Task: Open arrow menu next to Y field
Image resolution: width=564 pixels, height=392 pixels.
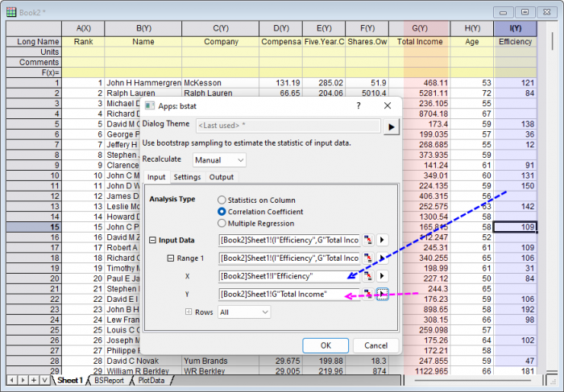Action: coord(383,295)
